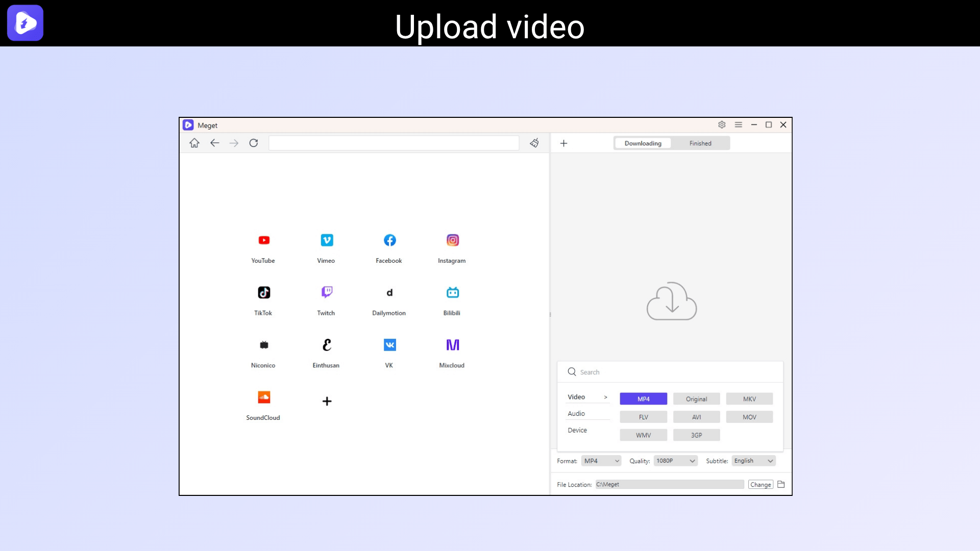This screenshot has height=551, width=980.
Task: Navigate forward in the built-in browser
Action: pos(234,143)
